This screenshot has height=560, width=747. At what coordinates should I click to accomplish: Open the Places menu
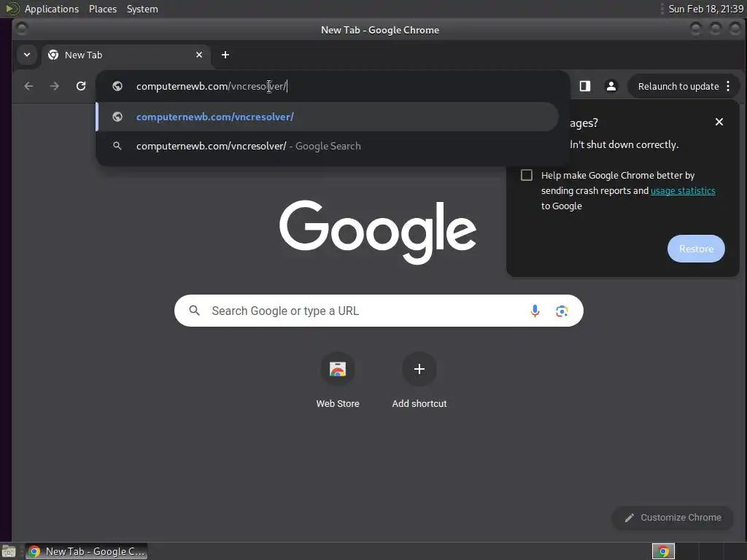coord(102,9)
